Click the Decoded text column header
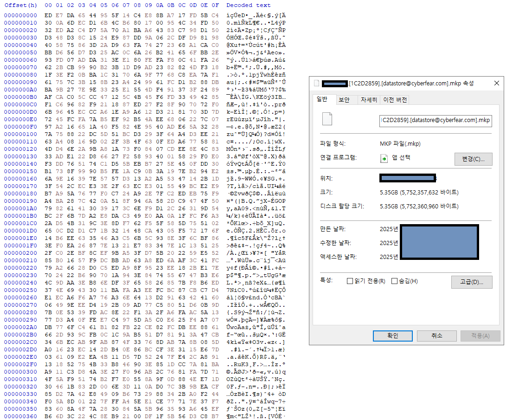 (248, 5)
